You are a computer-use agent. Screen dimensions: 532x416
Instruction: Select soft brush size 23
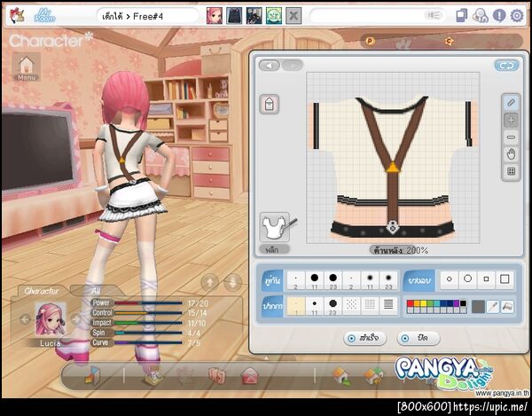pos(388,280)
